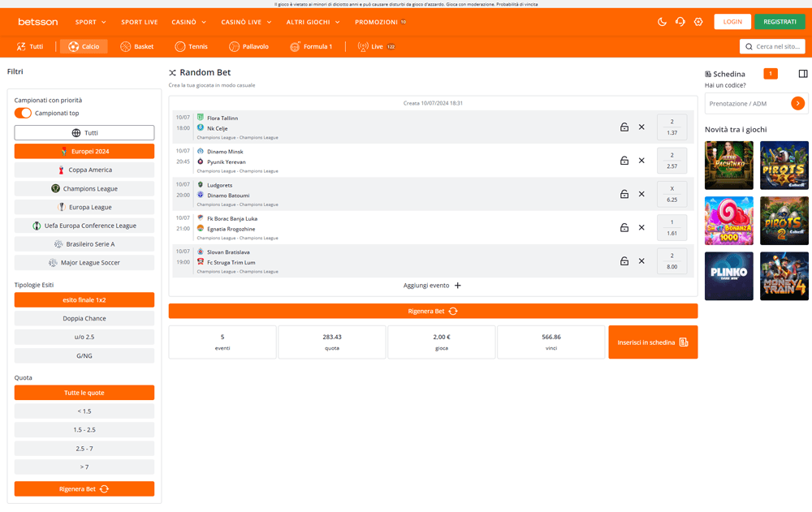Open settings gear icon in header

click(x=698, y=22)
